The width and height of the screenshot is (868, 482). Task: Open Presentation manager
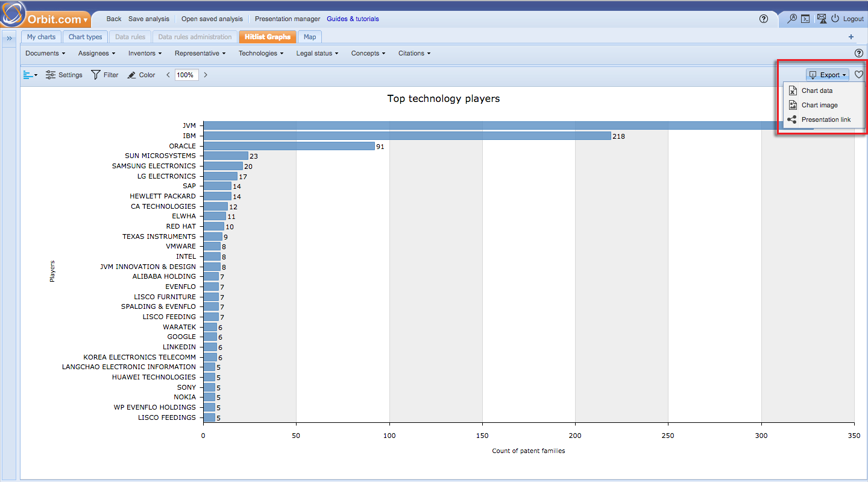pyautogui.click(x=288, y=19)
